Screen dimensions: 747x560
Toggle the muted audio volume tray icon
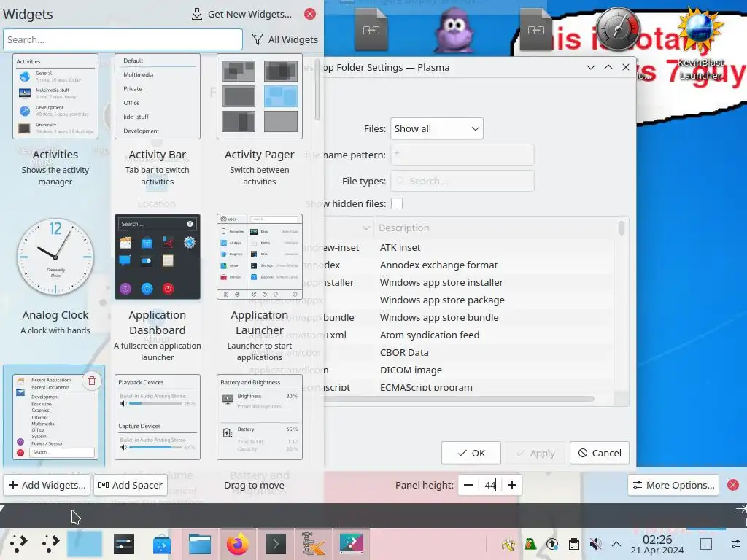tap(595, 543)
